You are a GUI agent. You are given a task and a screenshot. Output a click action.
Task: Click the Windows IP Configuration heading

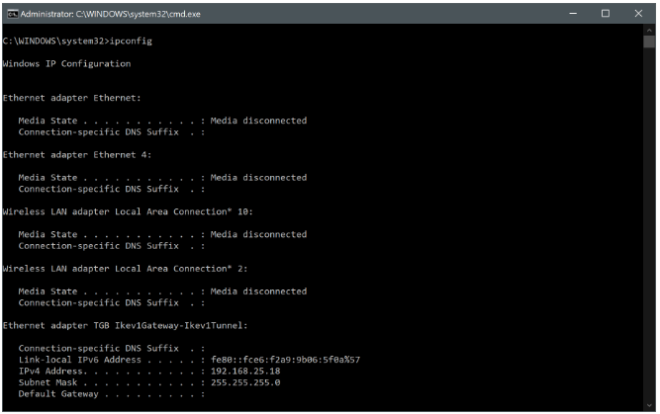pos(66,64)
